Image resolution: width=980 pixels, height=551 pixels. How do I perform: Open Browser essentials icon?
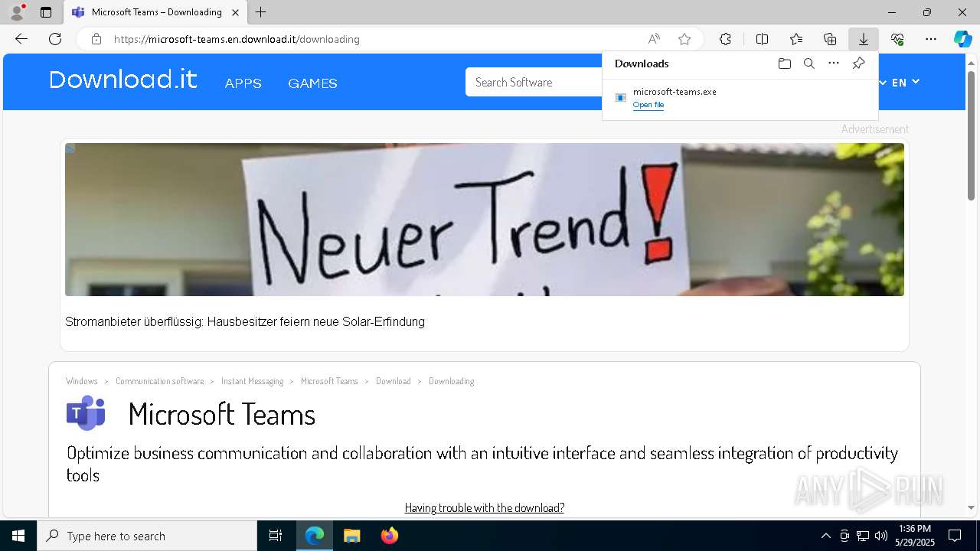click(x=897, y=39)
